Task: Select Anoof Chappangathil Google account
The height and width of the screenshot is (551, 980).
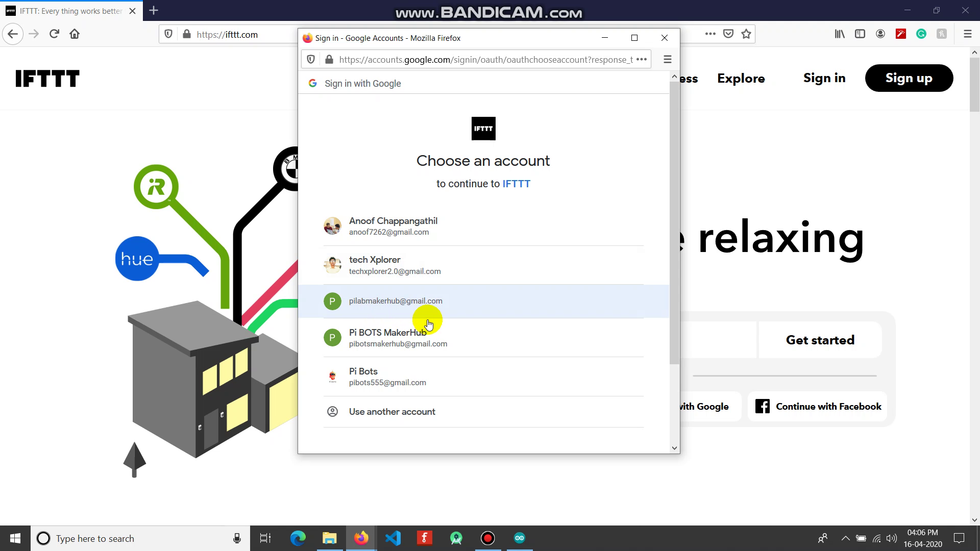Action: [483, 226]
